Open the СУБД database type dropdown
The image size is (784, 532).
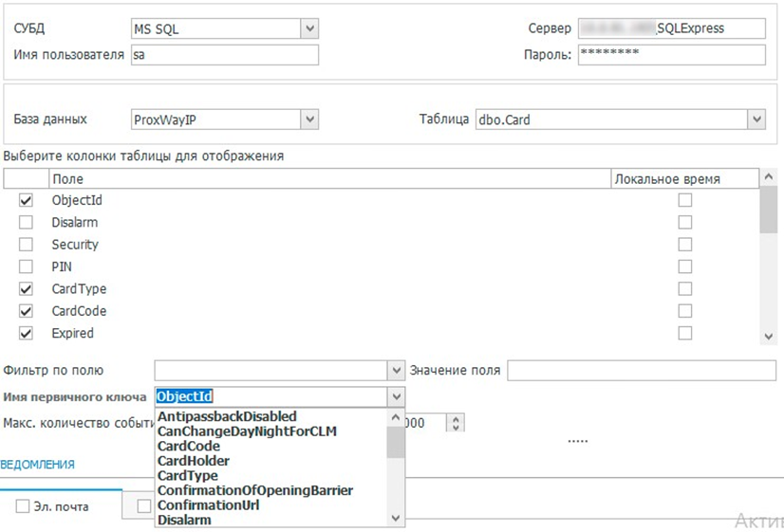pyautogui.click(x=309, y=29)
